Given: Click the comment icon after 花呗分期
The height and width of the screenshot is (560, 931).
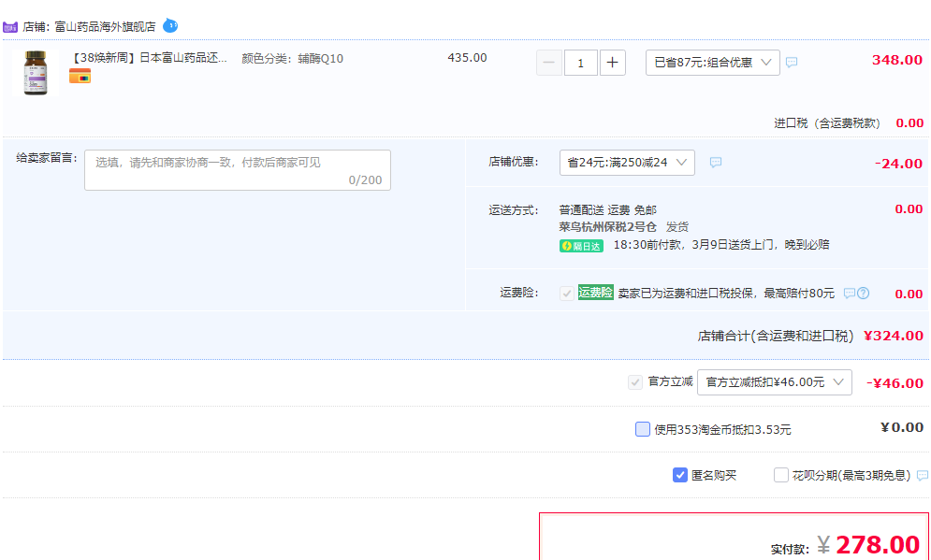Looking at the screenshot, I should (x=922, y=475).
